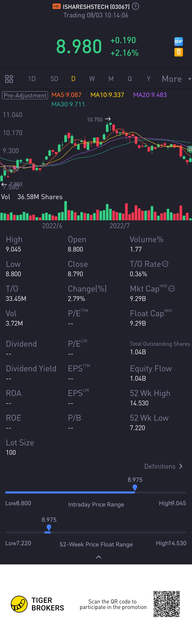Switch to the 1D chart tab
The height and width of the screenshot is (644, 192).
[x=32, y=79]
